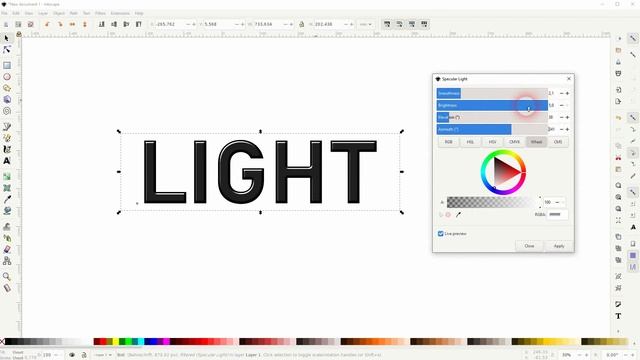Select the Zoom magnifier tool
Viewport: 640px width, 360px height.
coord(7,276)
